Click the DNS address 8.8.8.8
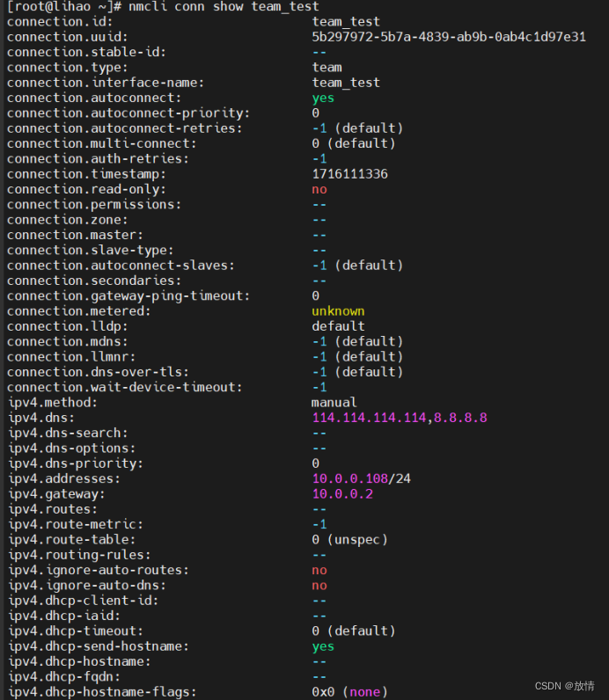Viewport: 609px width, 700px height. (x=460, y=418)
